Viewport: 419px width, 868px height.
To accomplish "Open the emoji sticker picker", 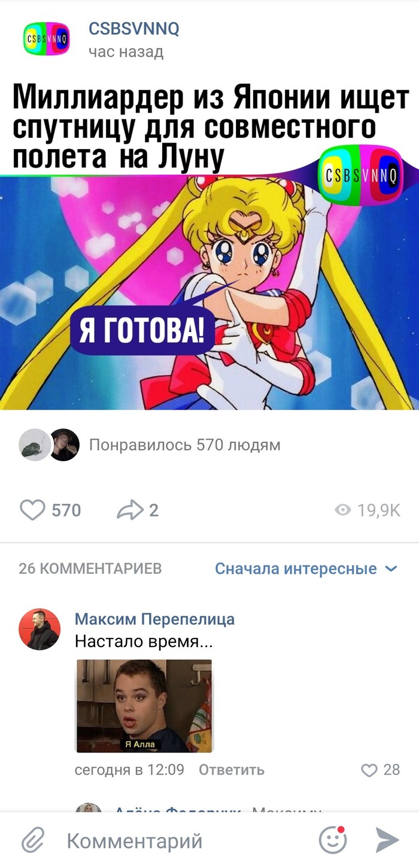I will click(x=333, y=840).
